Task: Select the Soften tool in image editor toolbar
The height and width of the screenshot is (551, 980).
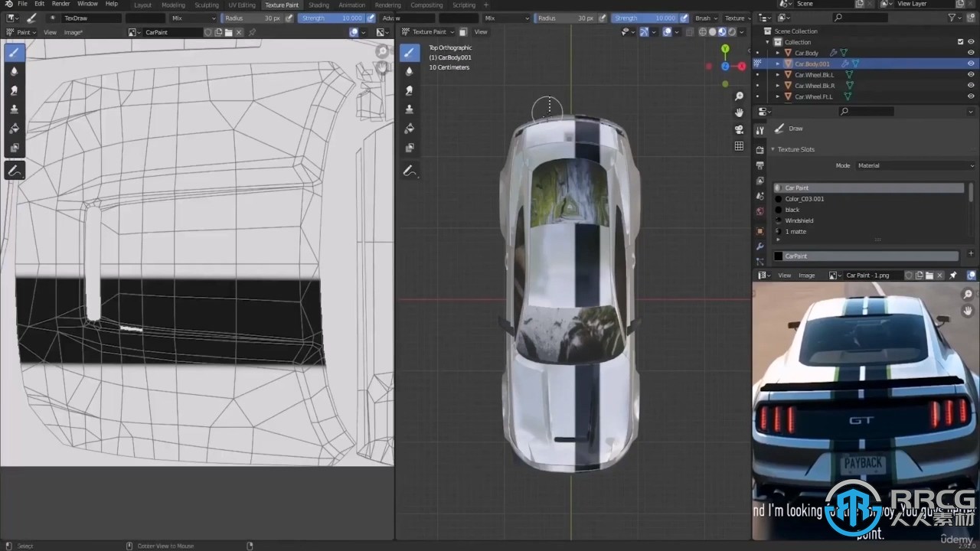Action: 14,71
